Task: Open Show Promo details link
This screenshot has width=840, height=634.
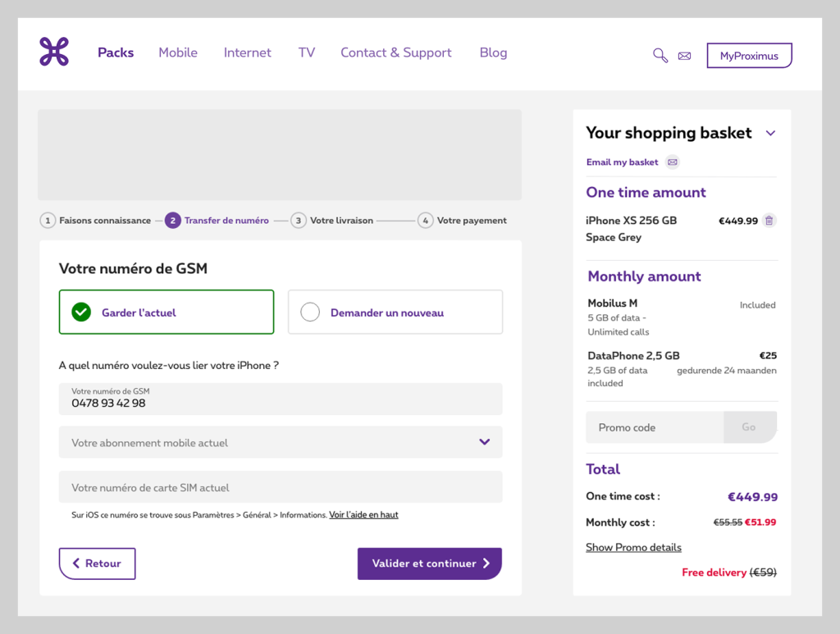Action: 633,547
